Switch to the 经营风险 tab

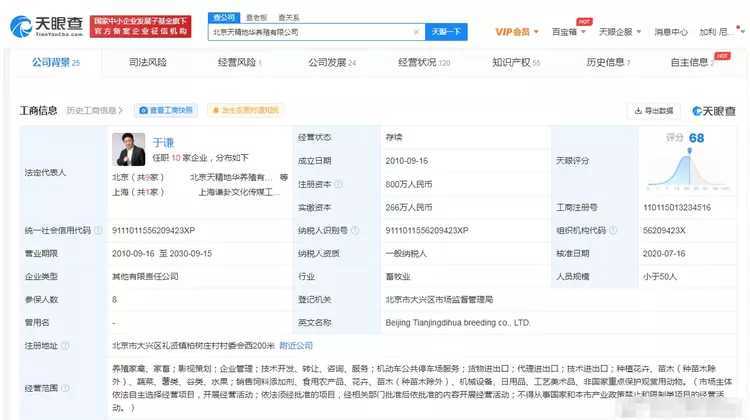(239, 62)
